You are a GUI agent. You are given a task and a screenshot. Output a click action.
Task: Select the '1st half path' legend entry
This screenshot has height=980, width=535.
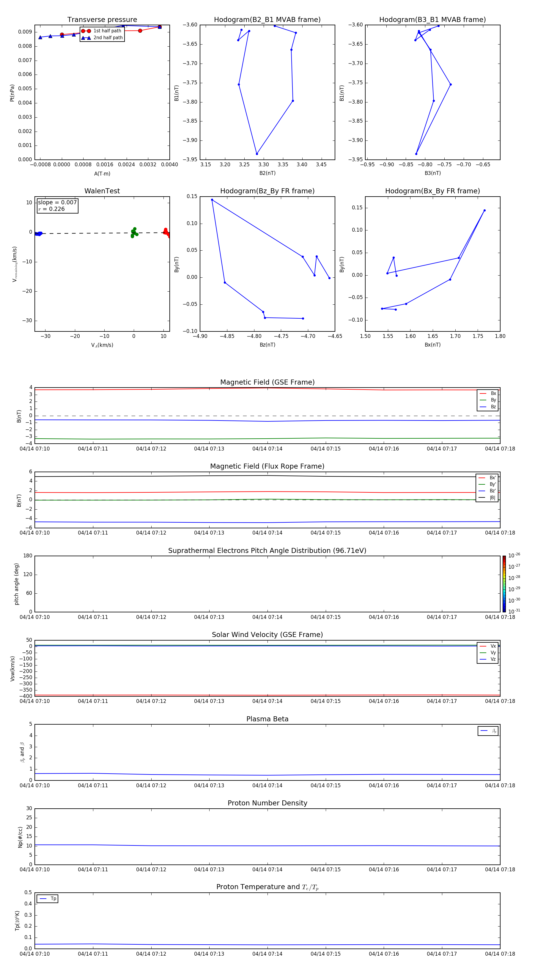102,31
